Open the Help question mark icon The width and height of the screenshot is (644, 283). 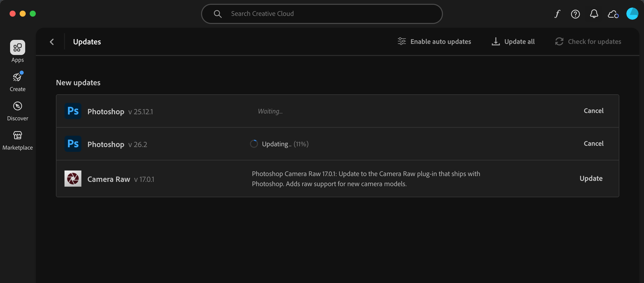point(575,14)
